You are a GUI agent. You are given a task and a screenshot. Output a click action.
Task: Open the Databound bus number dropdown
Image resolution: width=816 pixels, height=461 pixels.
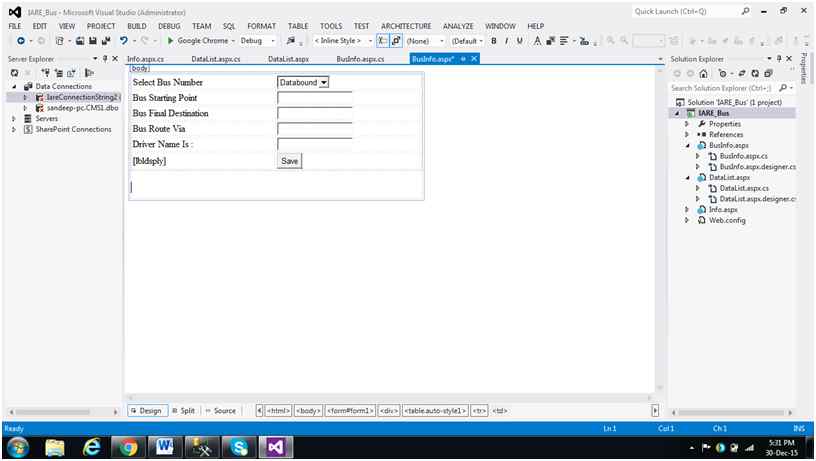point(324,82)
